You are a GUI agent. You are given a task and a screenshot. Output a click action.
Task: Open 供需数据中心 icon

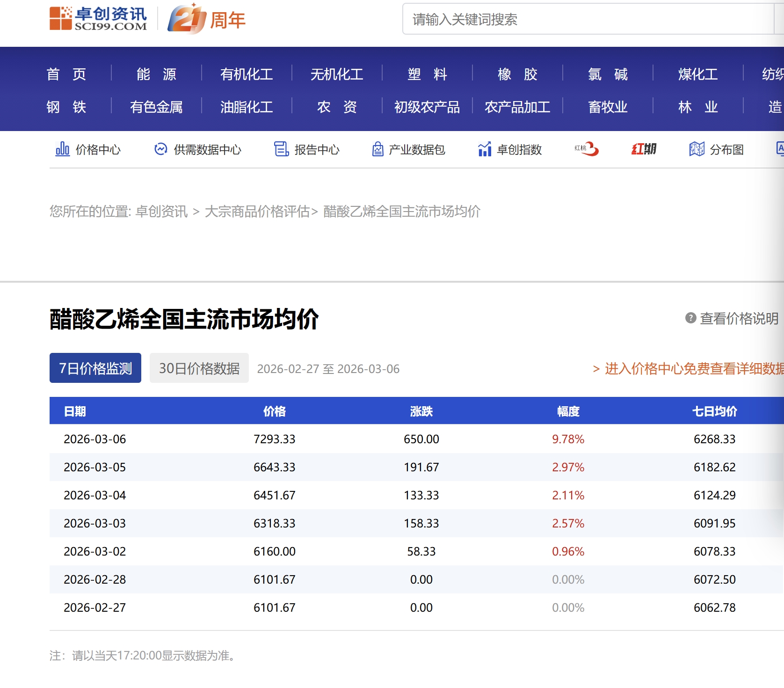(160, 149)
